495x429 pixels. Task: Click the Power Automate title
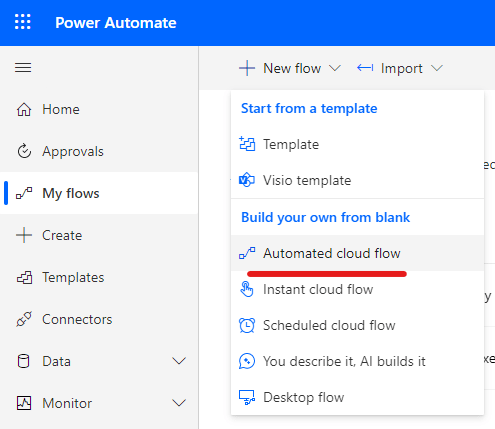116,23
